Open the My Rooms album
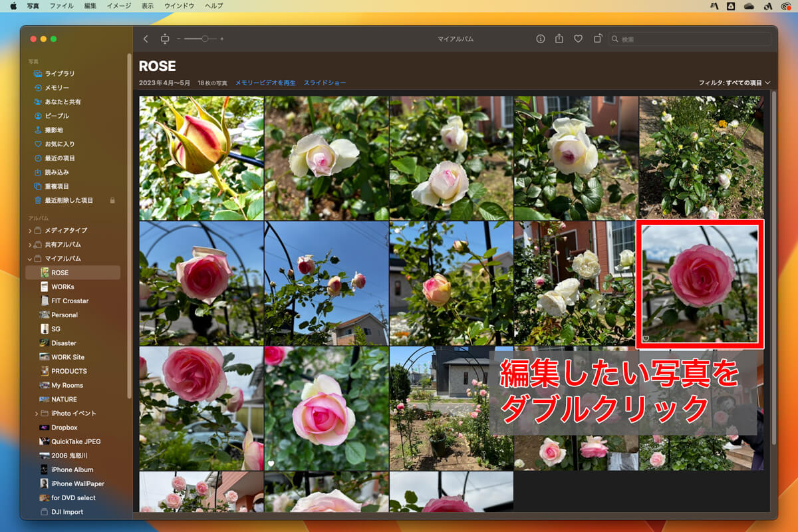Viewport: 798px width, 532px height. [72, 385]
